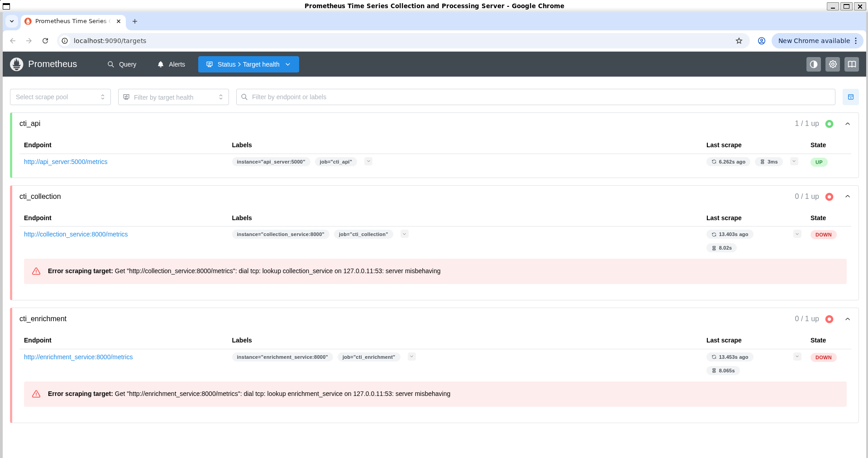The height and width of the screenshot is (458, 868).
Task: Open the Filter by target health dropdown
Action: pyautogui.click(x=173, y=97)
